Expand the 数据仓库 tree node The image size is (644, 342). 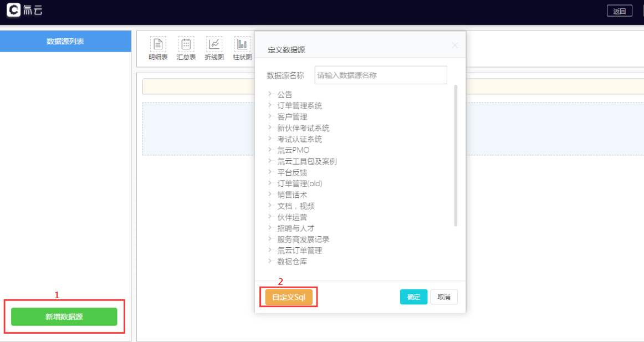coord(270,261)
